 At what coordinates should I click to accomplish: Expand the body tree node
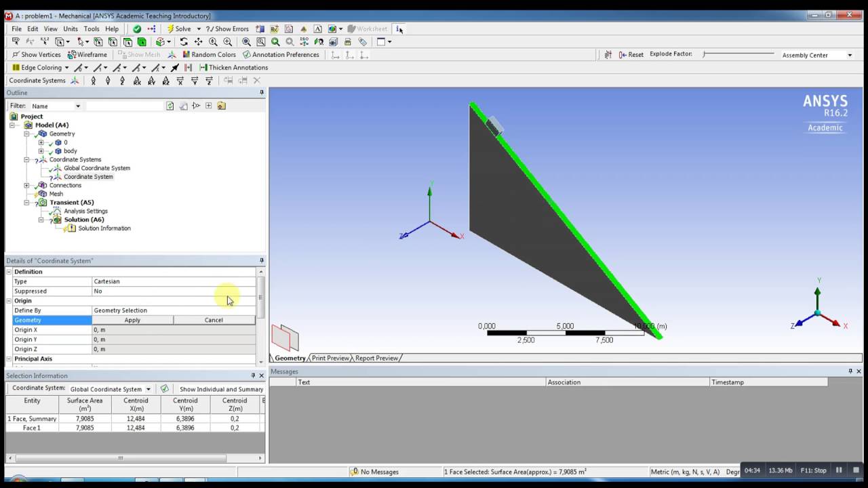(41, 151)
